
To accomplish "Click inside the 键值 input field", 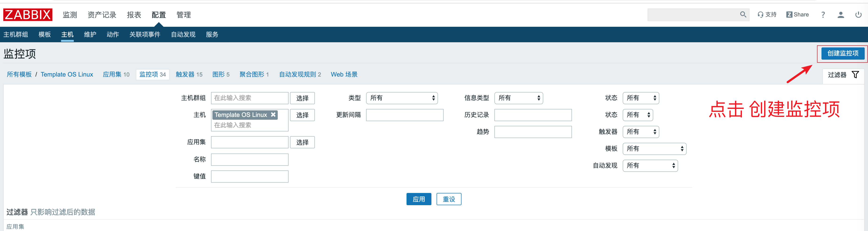I will 249,176.
